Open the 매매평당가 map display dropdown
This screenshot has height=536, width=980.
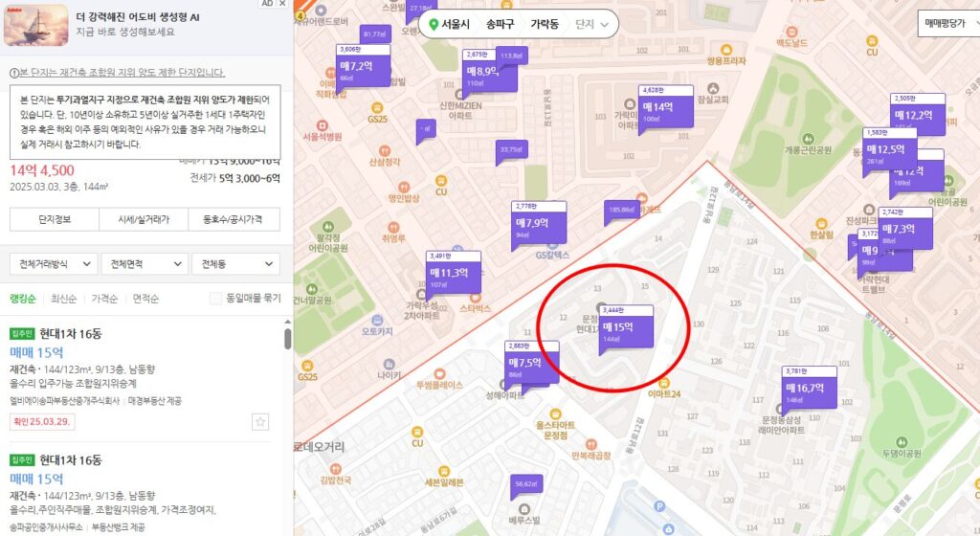coord(949,23)
